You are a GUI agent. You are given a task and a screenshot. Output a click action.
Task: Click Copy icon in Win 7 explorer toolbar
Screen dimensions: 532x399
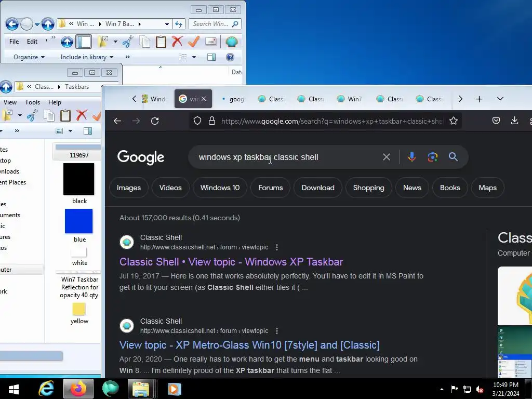(x=144, y=42)
